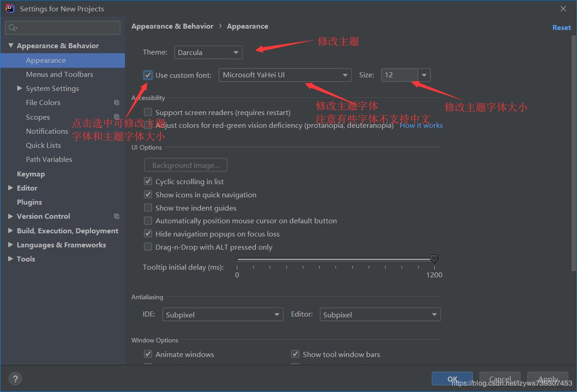Image resolution: width=577 pixels, height=392 pixels.
Task: Open Notifications settings
Action: point(47,131)
